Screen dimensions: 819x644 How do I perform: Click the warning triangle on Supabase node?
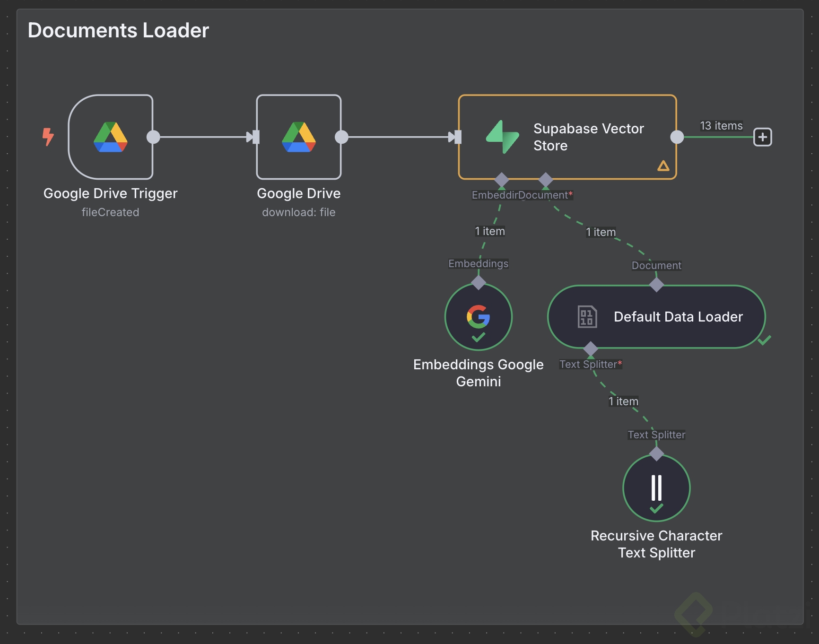[x=663, y=166]
